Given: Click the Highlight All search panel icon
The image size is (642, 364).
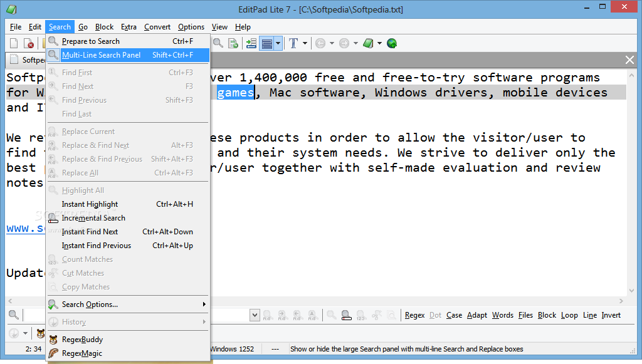Looking at the screenshot, I should (332, 315).
